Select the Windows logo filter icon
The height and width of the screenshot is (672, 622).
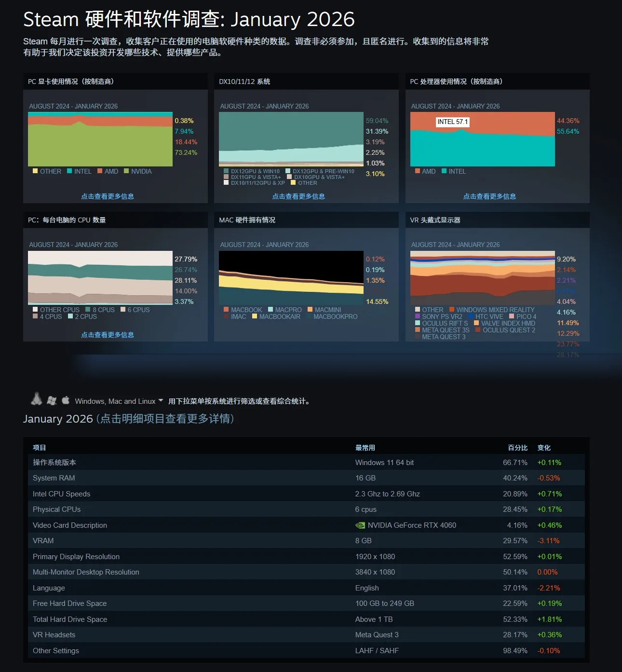click(51, 400)
